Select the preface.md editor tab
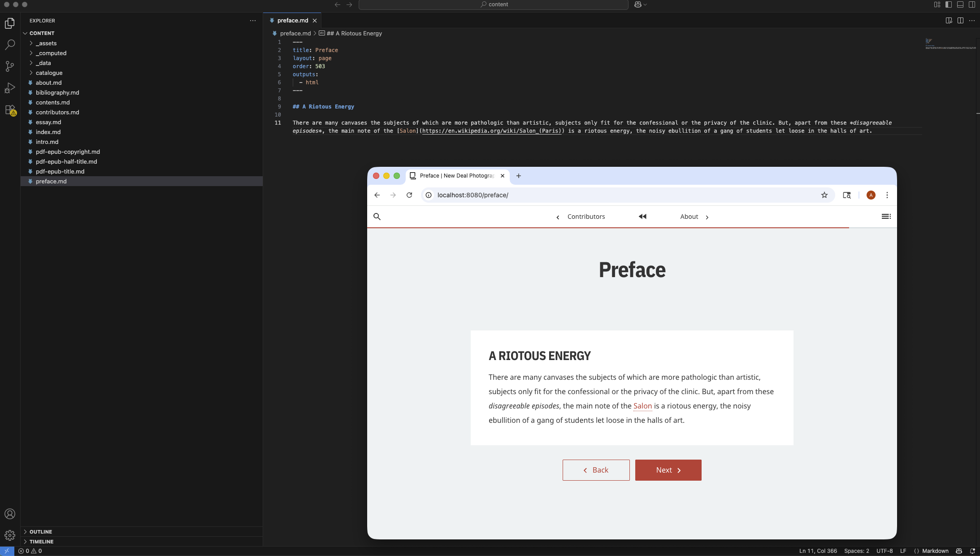 click(x=292, y=21)
